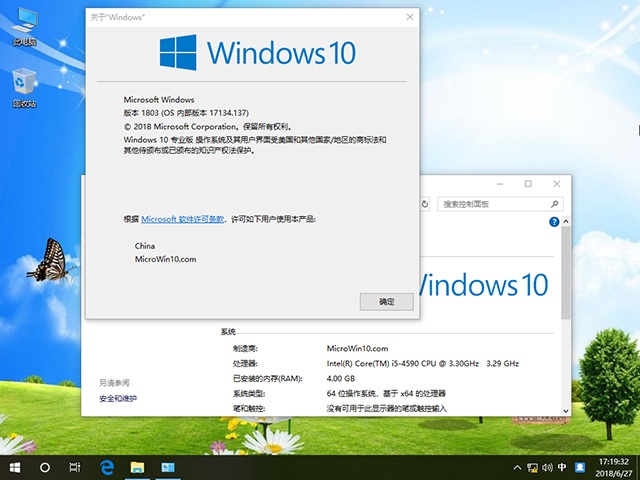Click the China licensee text in the dialog

click(x=145, y=246)
